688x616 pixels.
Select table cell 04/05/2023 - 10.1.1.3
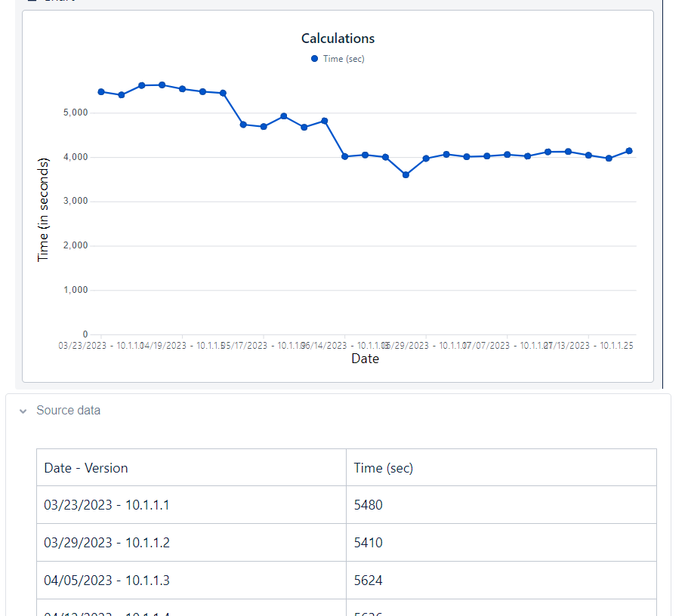point(191,581)
